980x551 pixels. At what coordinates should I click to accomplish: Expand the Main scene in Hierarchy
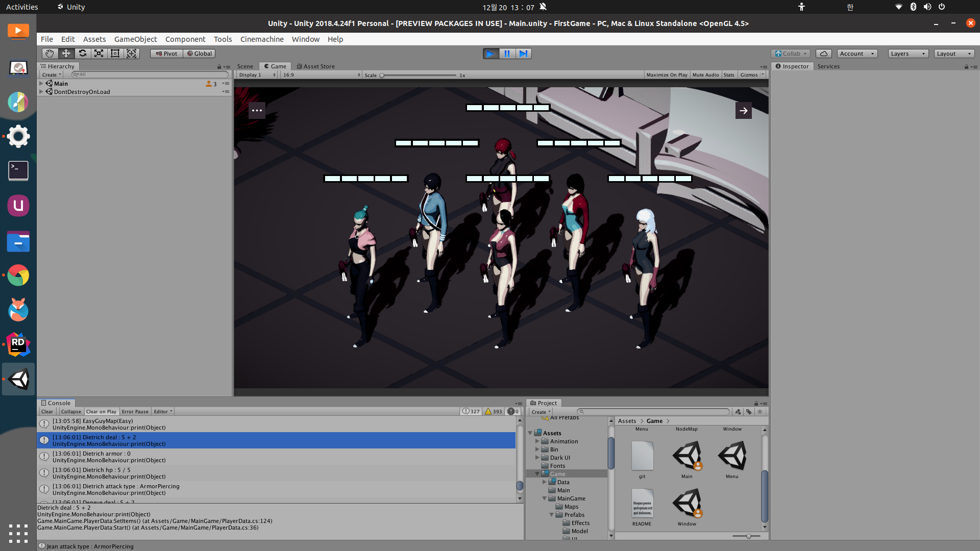41,83
